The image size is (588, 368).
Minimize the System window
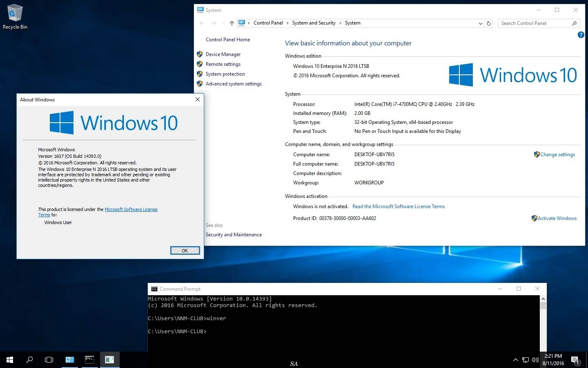pos(539,10)
